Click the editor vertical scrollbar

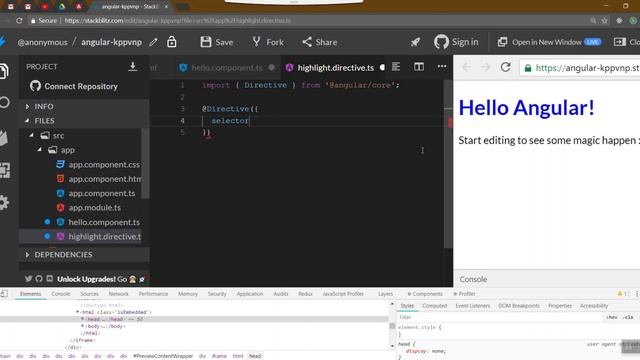(448, 163)
